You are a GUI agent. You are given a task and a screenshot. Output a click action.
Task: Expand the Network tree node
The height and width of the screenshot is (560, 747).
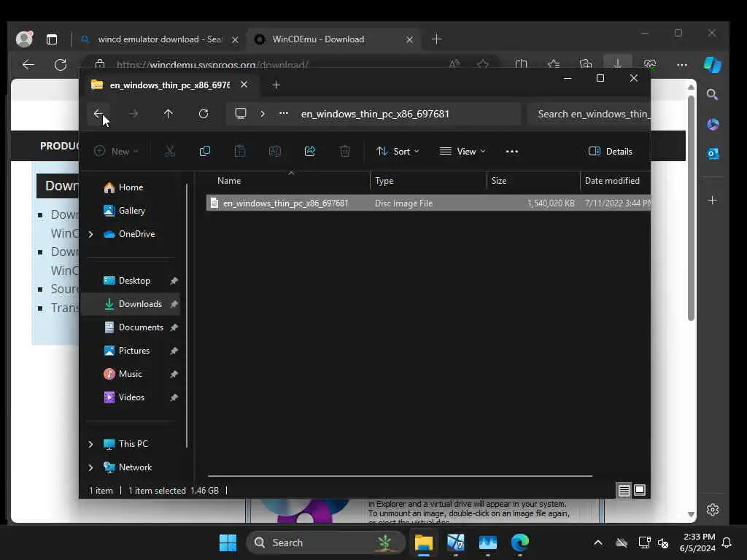coord(90,467)
